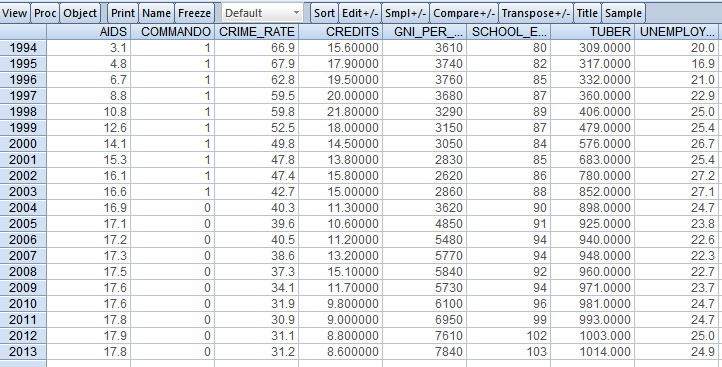Click AIDS value 3.1 for 1994
The width and height of the screenshot is (722, 367).
(88, 48)
